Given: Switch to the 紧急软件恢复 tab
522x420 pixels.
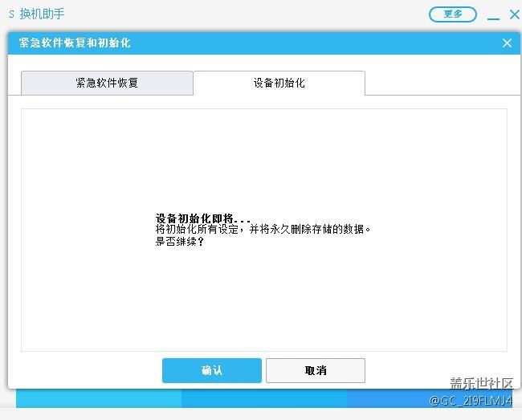Looking at the screenshot, I should (x=107, y=83).
